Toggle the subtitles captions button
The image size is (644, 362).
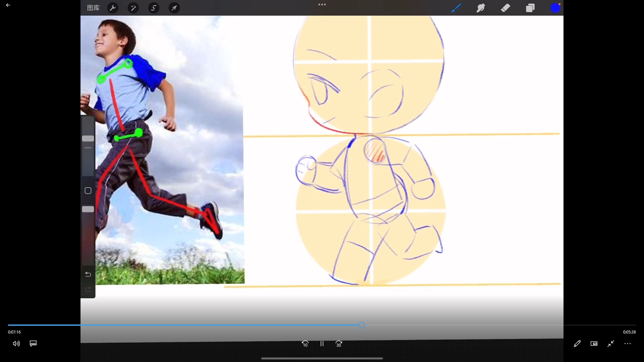point(33,344)
